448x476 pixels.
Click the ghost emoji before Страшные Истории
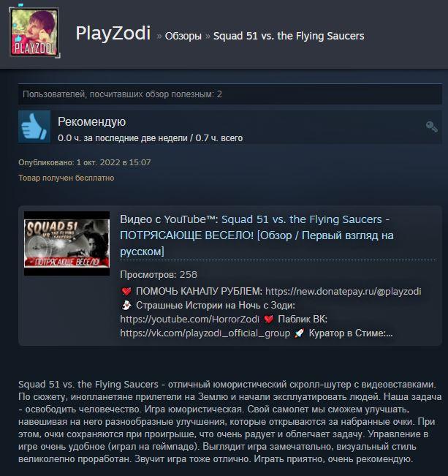pos(126,305)
